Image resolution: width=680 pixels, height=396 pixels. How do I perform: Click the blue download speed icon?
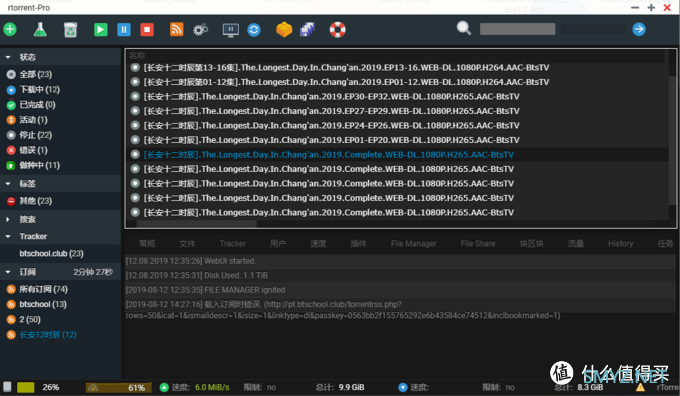pyautogui.click(x=403, y=387)
